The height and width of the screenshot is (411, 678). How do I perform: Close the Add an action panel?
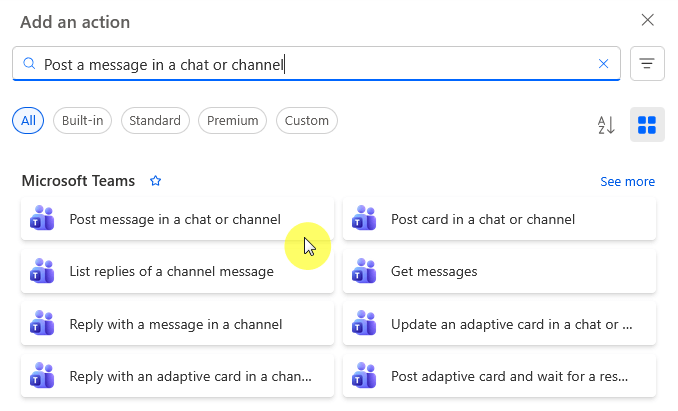point(647,20)
